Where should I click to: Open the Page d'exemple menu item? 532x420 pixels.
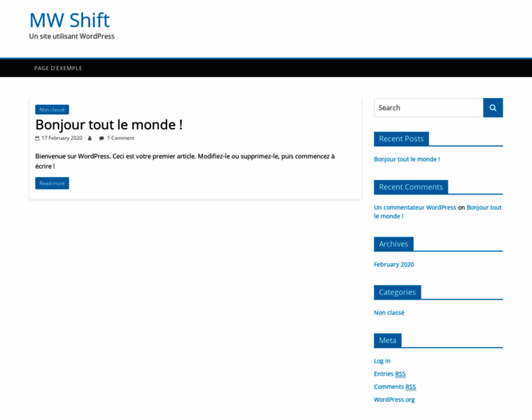click(x=58, y=68)
